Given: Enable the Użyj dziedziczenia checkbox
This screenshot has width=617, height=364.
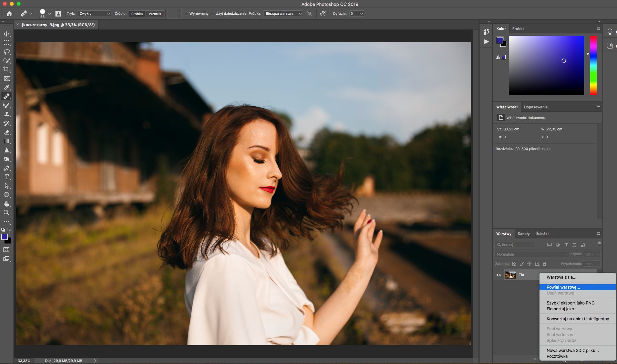Looking at the screenshot, I should click(213, 14).
